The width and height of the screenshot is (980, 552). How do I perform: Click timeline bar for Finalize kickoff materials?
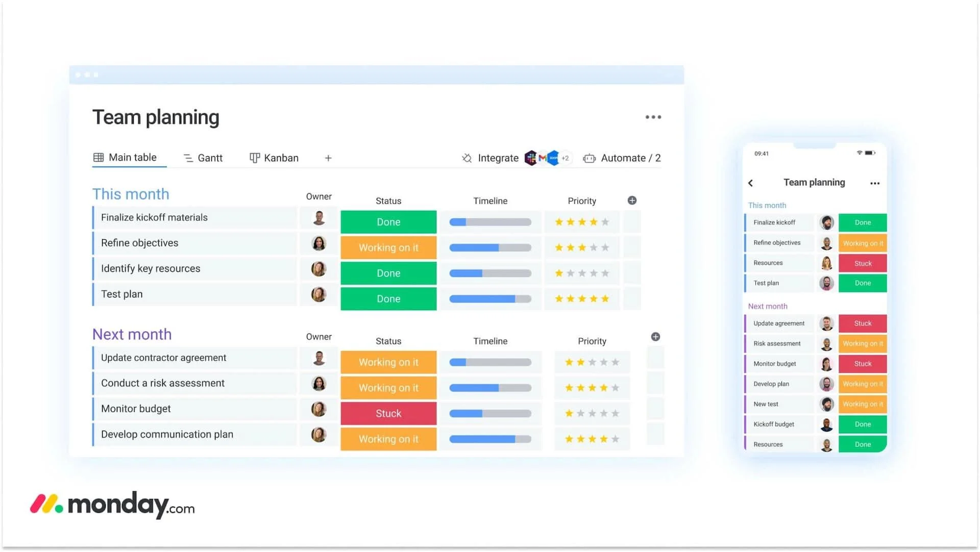pos(490,222)
